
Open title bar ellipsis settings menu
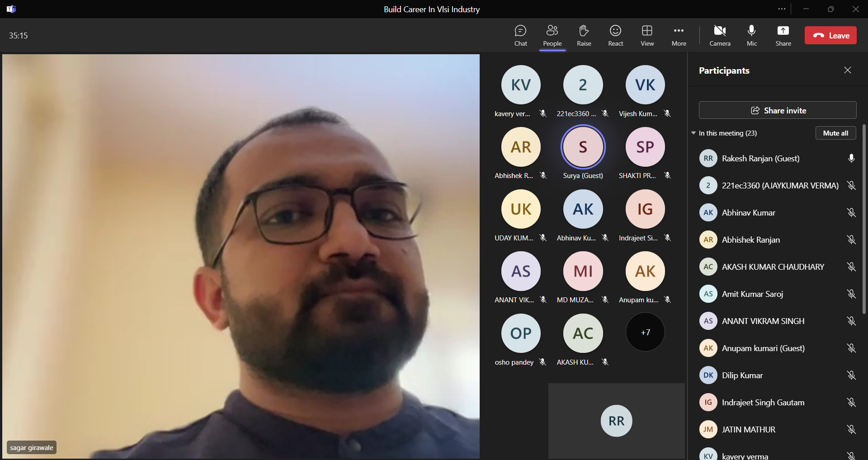[x=782, y=9]
